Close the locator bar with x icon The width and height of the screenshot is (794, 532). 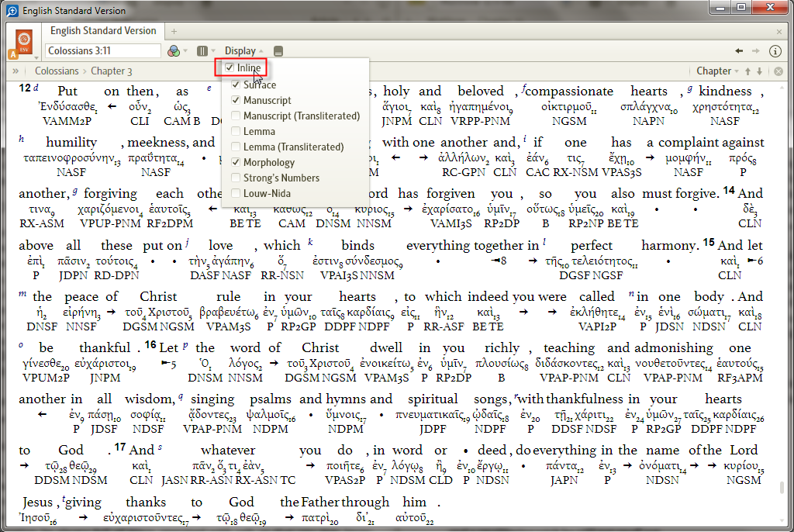pyautogui.click(x=778, y=71)
